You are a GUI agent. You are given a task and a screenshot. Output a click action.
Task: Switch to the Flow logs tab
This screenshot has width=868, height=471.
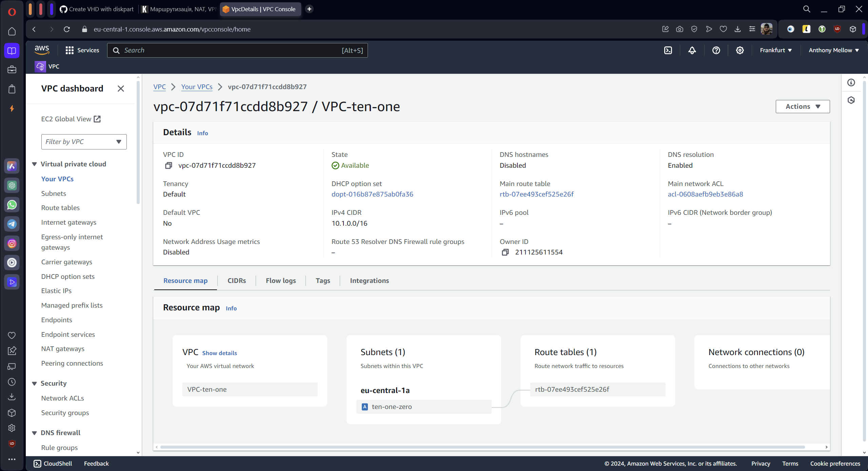click(x=281, y=281)
